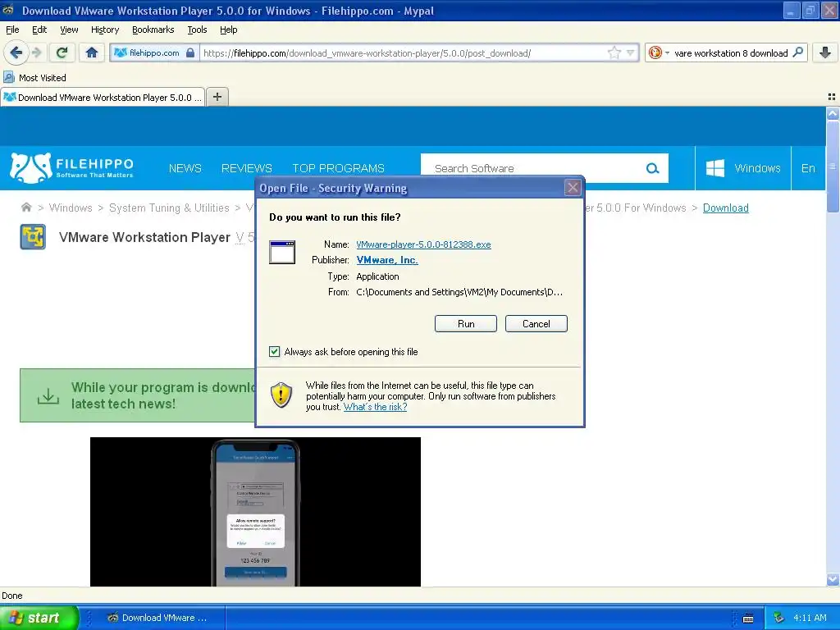Click Cancel in the security warning
The width and height of the screenshot is (840, 630).
tap(536, 323)
